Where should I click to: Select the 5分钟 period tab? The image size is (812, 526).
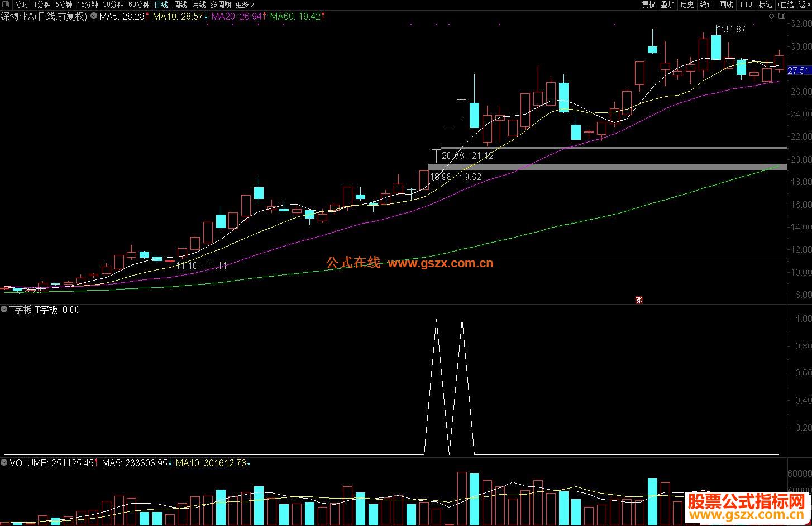(x=64, y=4)
